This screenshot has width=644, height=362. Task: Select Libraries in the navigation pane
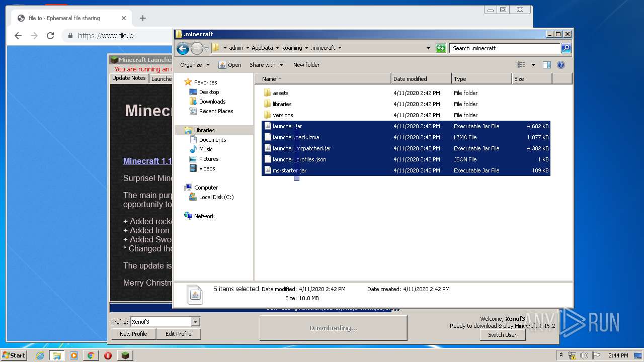(x=200, y=130)
